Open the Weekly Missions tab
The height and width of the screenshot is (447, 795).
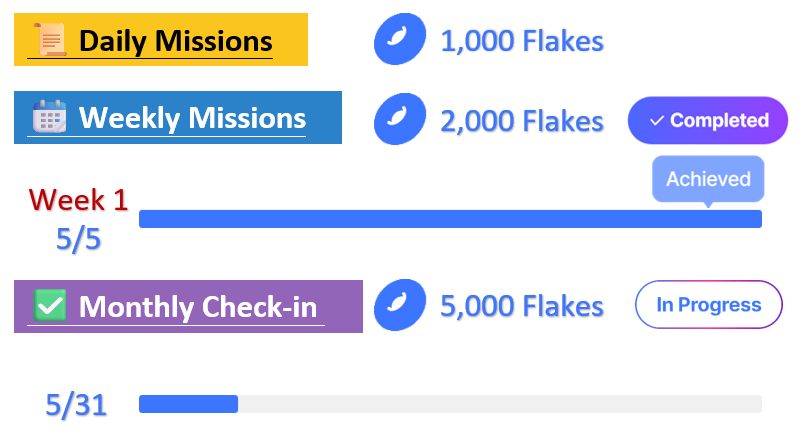(x=192, y=117)
